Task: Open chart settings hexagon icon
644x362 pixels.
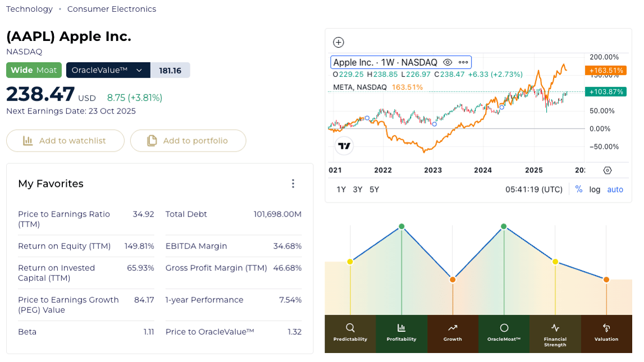Action: pos(608,170)
